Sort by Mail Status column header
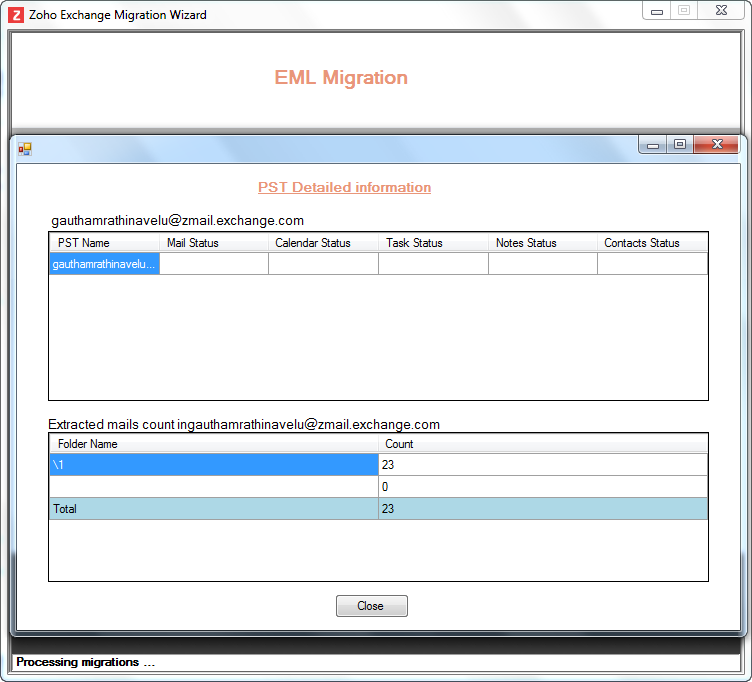Screen dimensions: 752x682 (x=214, y=243)
